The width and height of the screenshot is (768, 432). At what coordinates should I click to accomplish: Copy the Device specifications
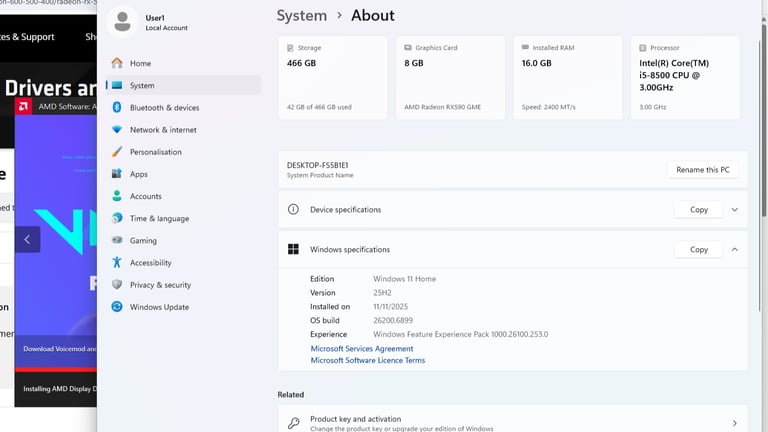[698, 210]
